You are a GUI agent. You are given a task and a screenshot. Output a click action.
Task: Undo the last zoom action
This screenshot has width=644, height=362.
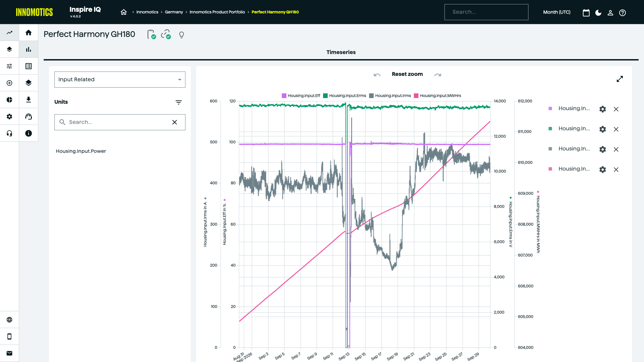[377, 75]
